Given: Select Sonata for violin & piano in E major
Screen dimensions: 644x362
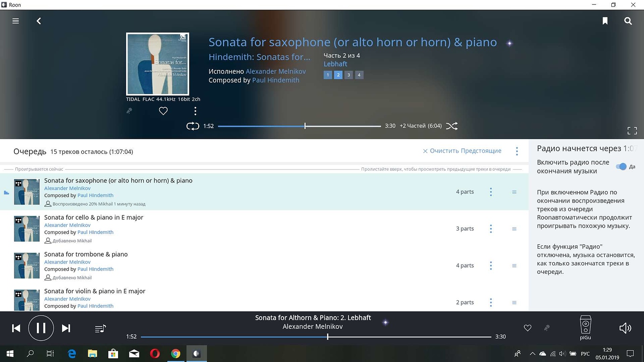Looking at the screenshot, I should coord(95,291).
